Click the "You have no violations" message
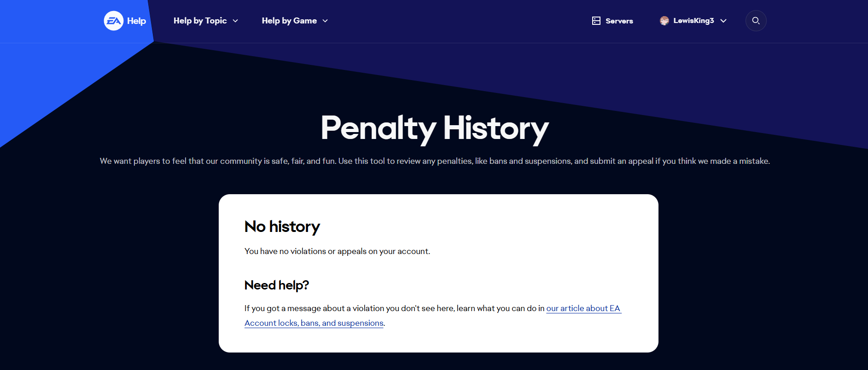 click(337, 251)
